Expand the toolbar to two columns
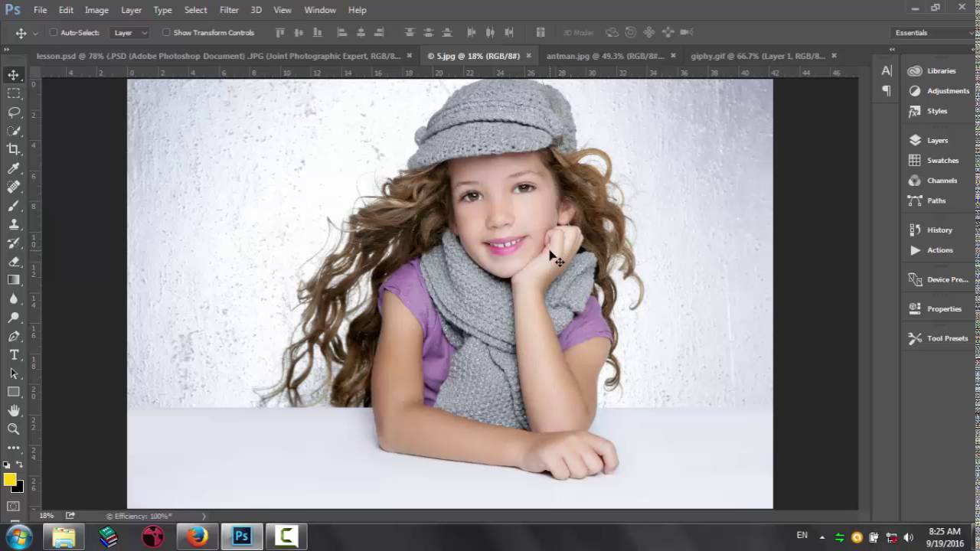Viewport: 980px width, 551px height. 7,49
